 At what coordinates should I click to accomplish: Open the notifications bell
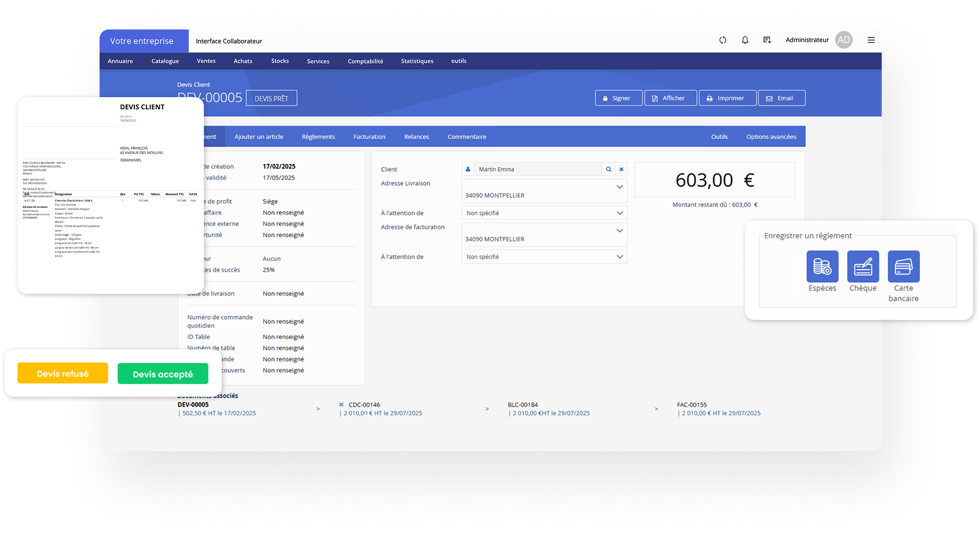click(745, 40)
